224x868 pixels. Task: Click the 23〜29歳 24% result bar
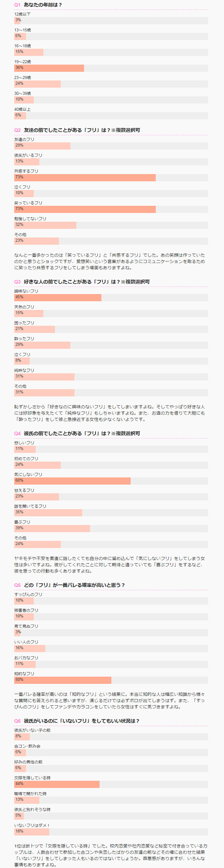coord(111,84)
